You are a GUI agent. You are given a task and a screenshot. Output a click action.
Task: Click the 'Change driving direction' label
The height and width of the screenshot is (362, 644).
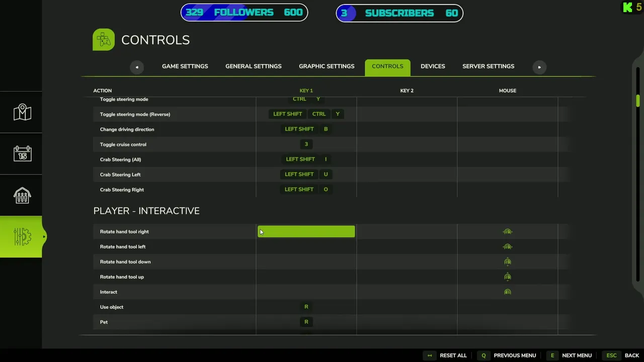click(127, 129)
